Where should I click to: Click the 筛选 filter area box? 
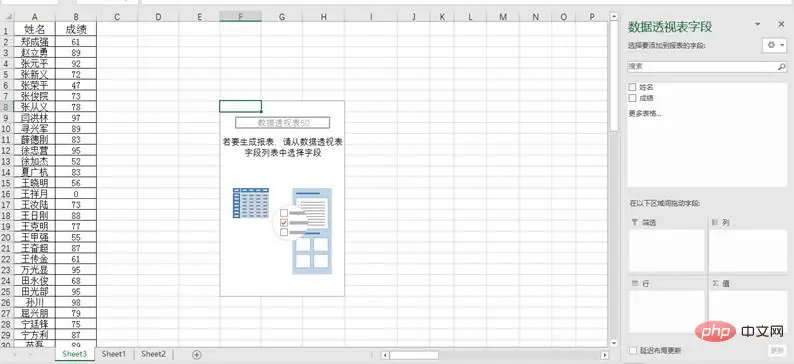666,251
